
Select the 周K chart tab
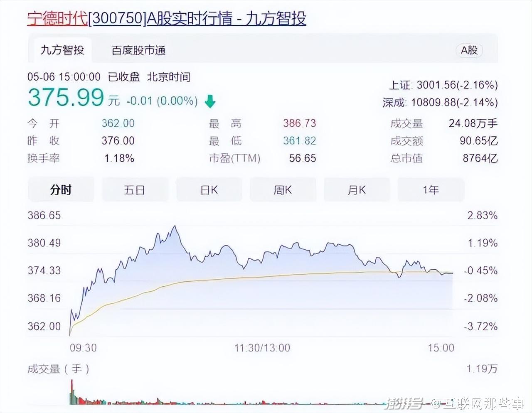pos(283,190)
